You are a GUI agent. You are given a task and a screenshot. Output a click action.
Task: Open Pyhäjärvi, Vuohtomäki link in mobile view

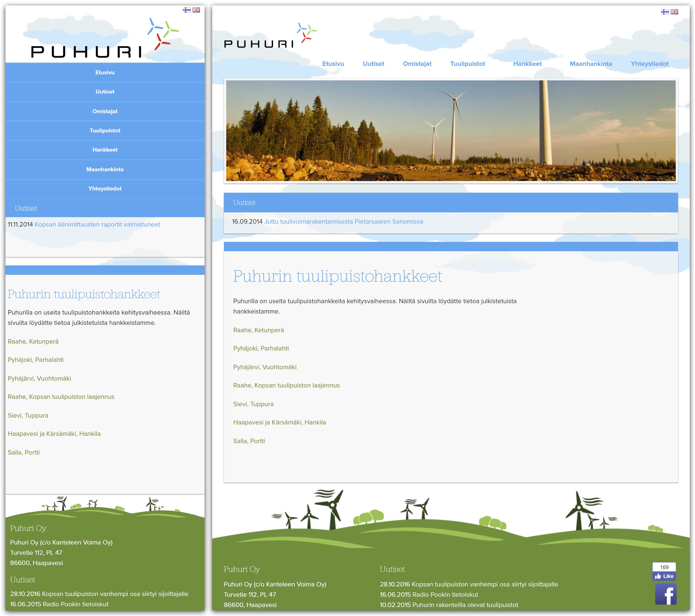click(39, 378)
